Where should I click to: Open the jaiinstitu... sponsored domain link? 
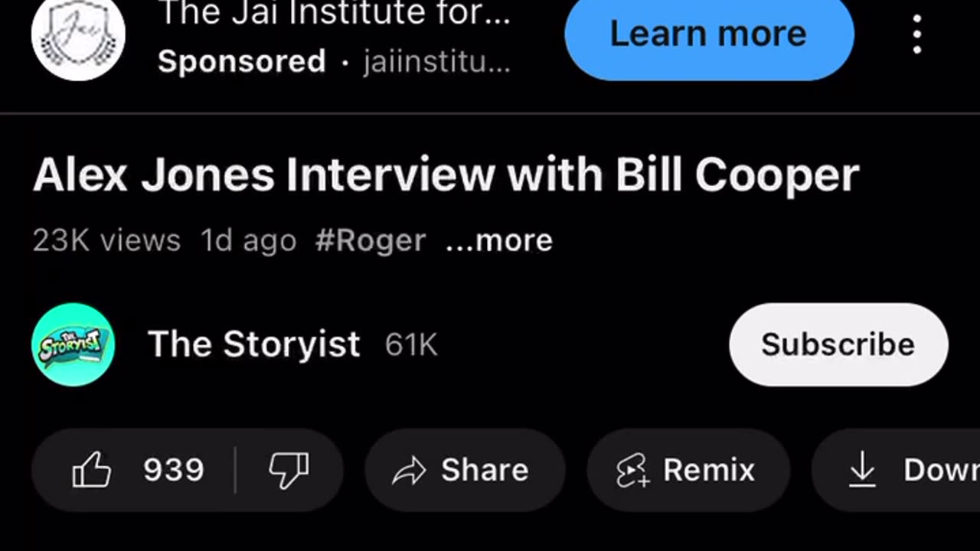coord(436,62)
